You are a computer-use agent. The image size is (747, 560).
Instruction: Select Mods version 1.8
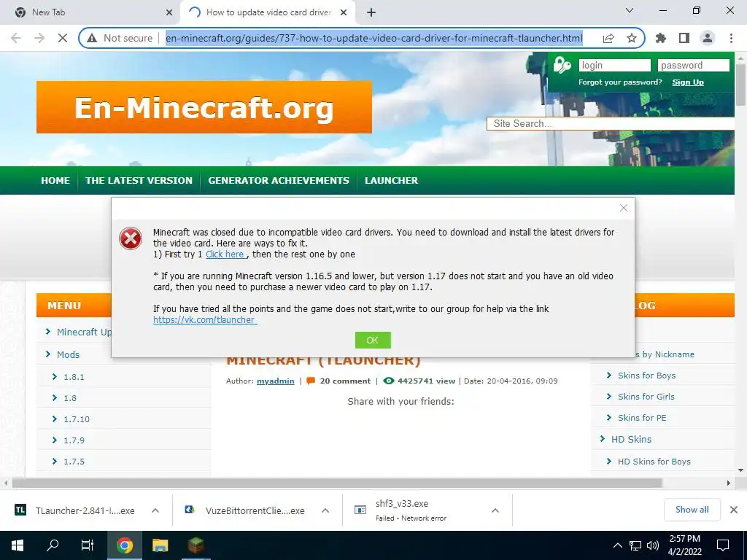coord(69,398)
